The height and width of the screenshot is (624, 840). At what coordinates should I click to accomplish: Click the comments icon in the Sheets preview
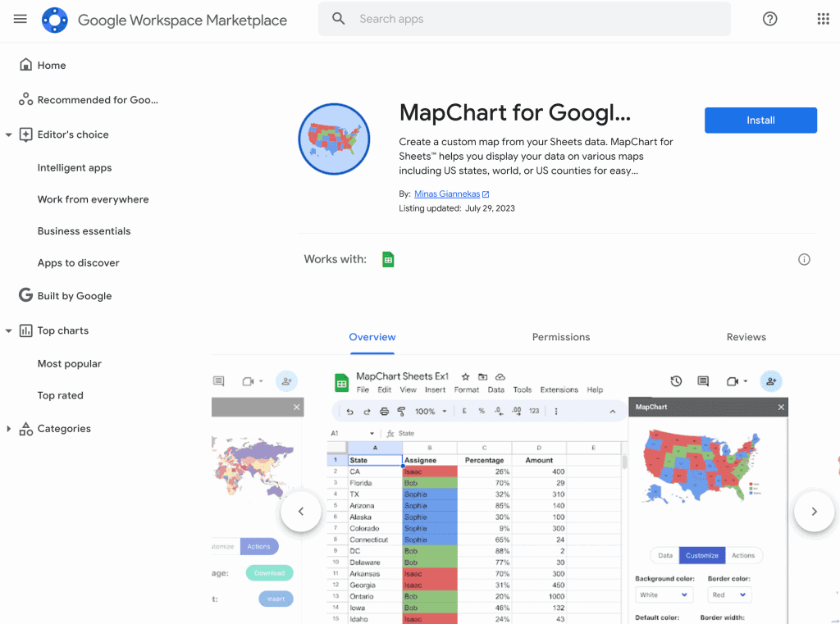(x=703, y=381)
